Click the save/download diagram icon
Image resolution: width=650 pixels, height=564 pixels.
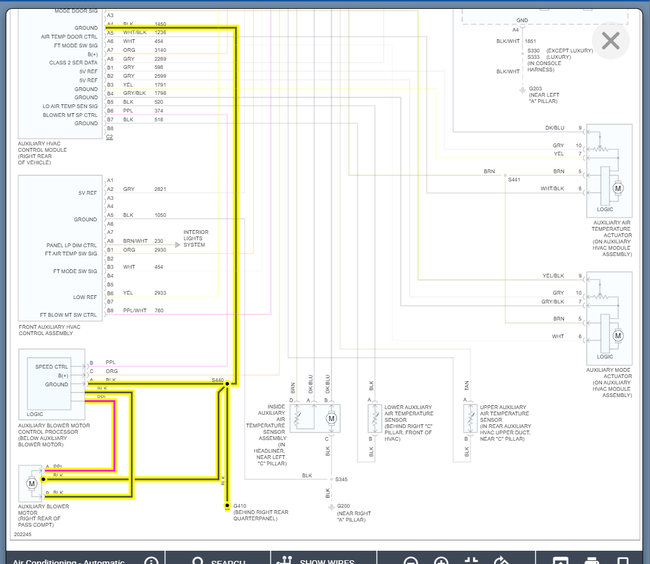[561, 560]
